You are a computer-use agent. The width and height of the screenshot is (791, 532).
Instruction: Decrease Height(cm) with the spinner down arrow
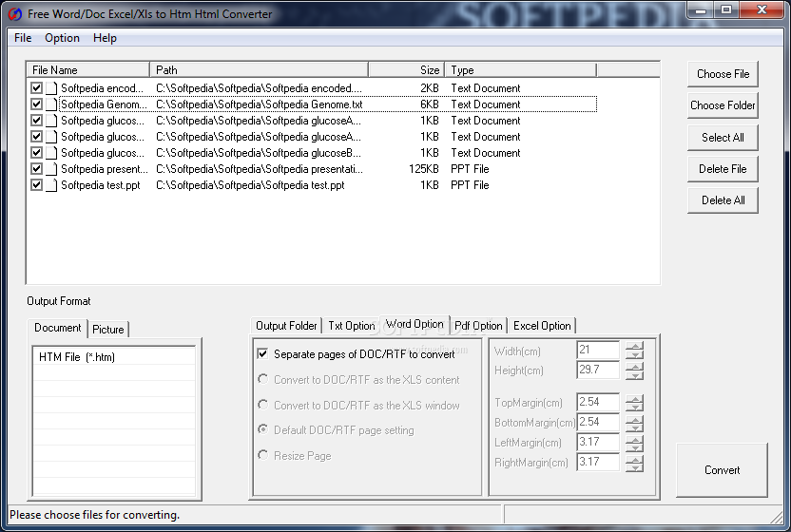[x=635, y=374]
